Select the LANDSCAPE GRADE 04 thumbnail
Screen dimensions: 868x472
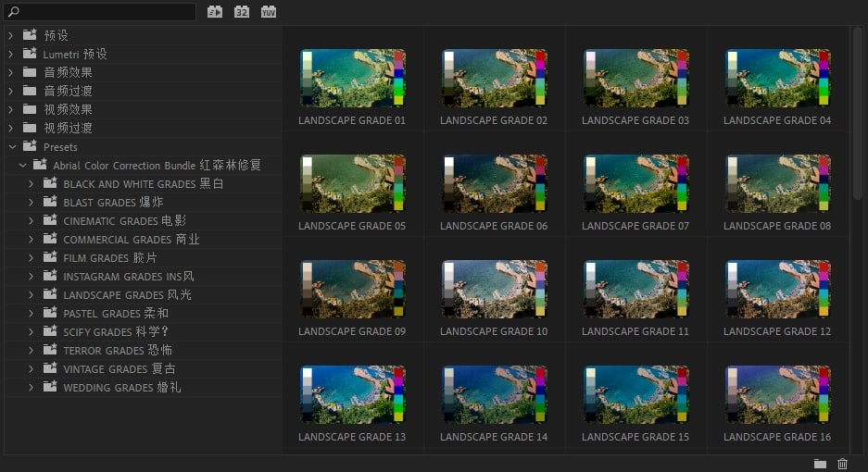[777, 78]
